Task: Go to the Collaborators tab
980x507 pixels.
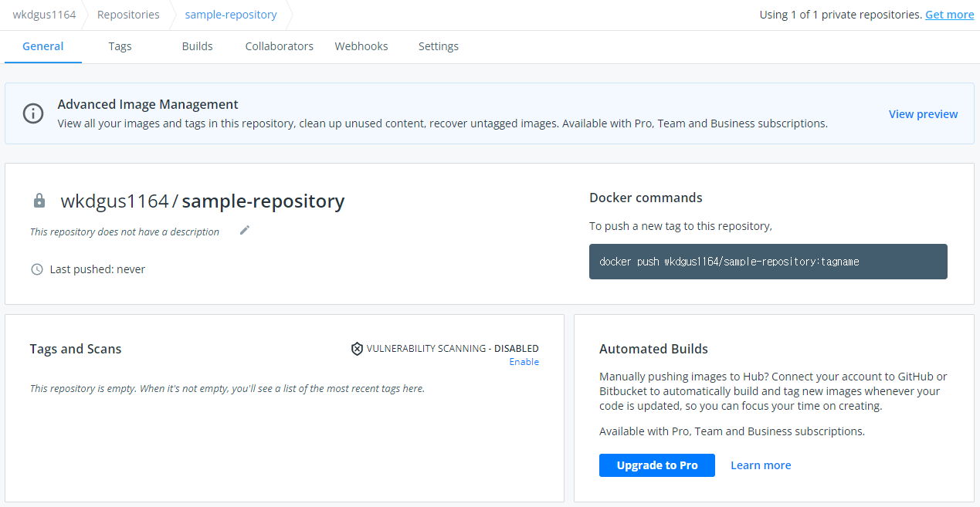Action: point(279,46)
